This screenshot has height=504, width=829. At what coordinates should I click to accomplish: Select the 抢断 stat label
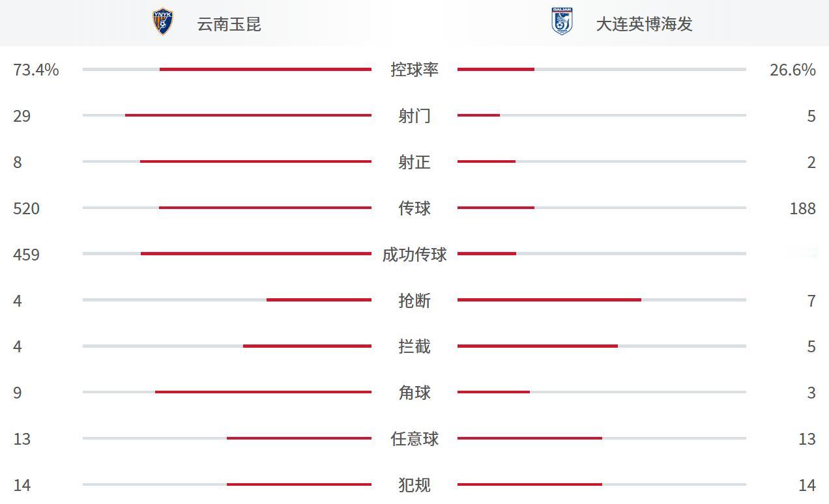pos(415,301)
